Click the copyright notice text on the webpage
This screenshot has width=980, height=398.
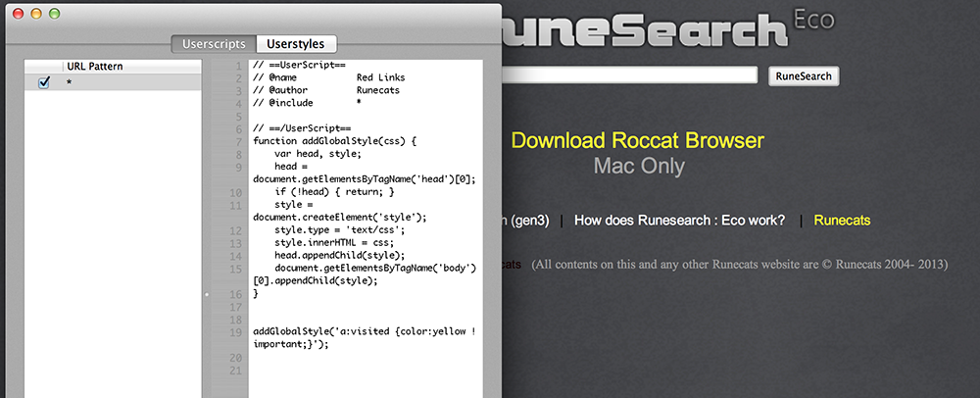pos(739,265)
